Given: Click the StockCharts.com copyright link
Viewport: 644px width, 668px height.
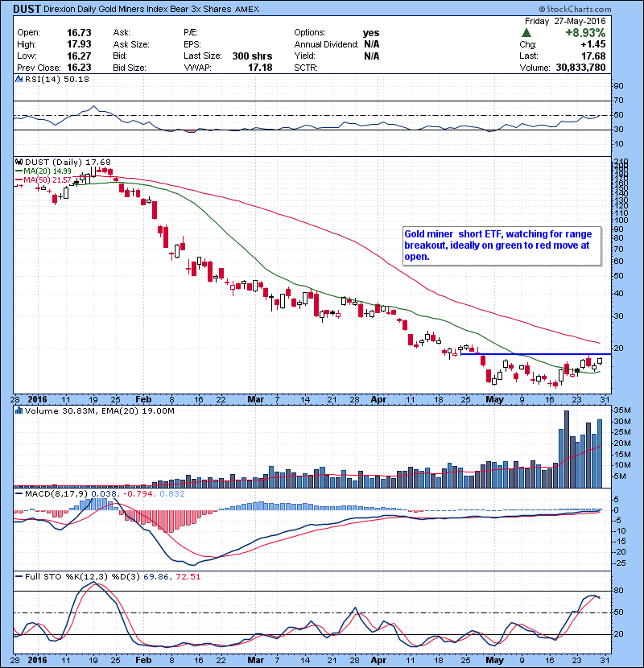Looking at the screenshot, I should 575,9.
